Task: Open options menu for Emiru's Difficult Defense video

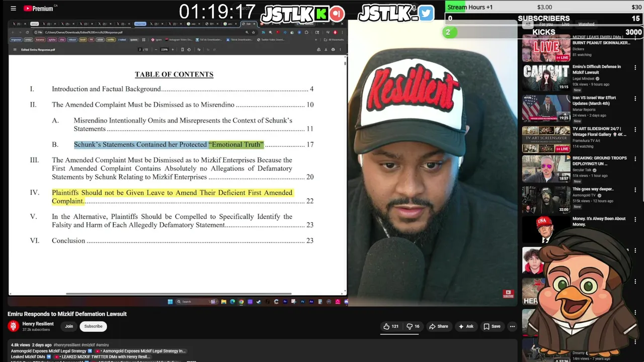Action: (635, 67)
